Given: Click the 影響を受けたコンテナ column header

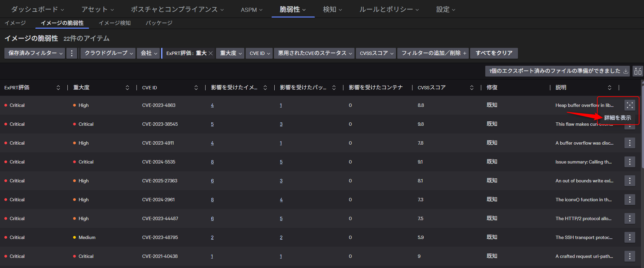Looking at the screenshot, I should [376, 88].
